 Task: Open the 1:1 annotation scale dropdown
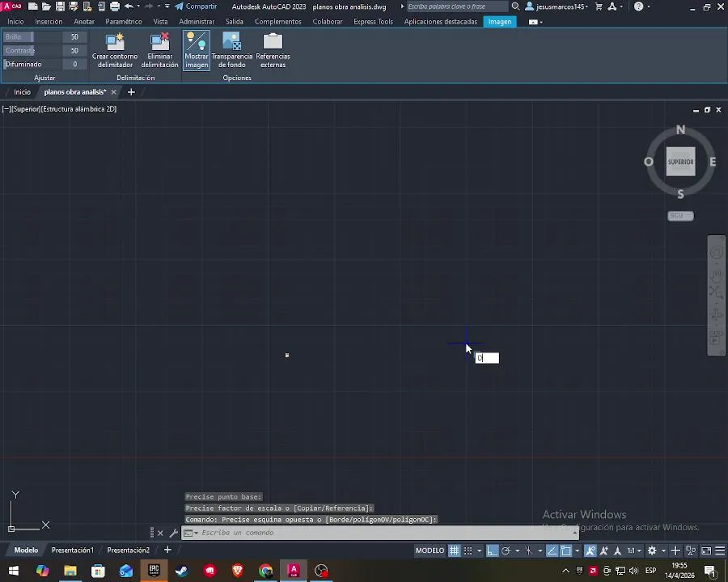(634, 550)
